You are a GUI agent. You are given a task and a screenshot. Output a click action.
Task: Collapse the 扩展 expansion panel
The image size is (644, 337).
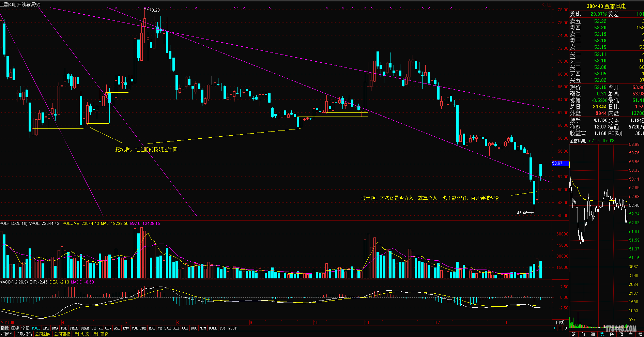click(x=7, y=334)
